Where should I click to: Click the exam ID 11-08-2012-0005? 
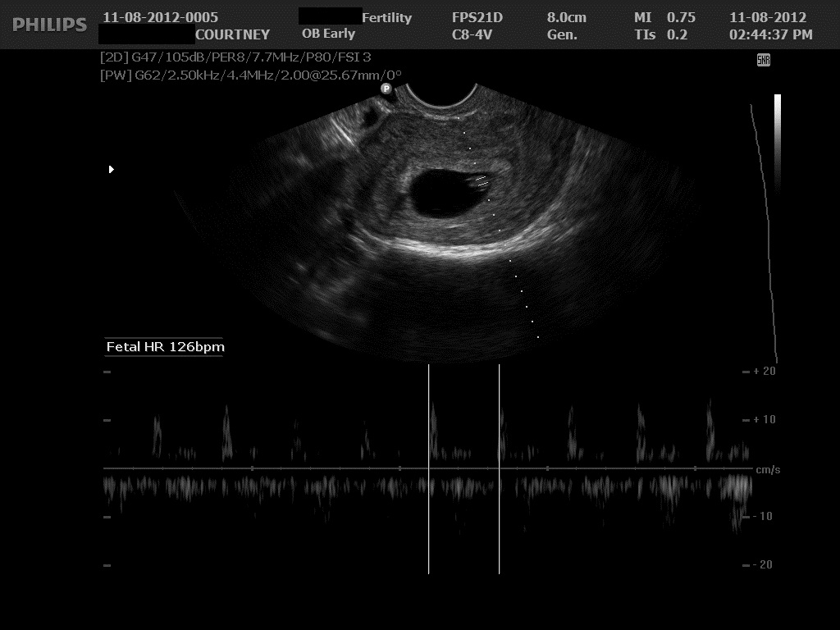[x=160, y=17]
